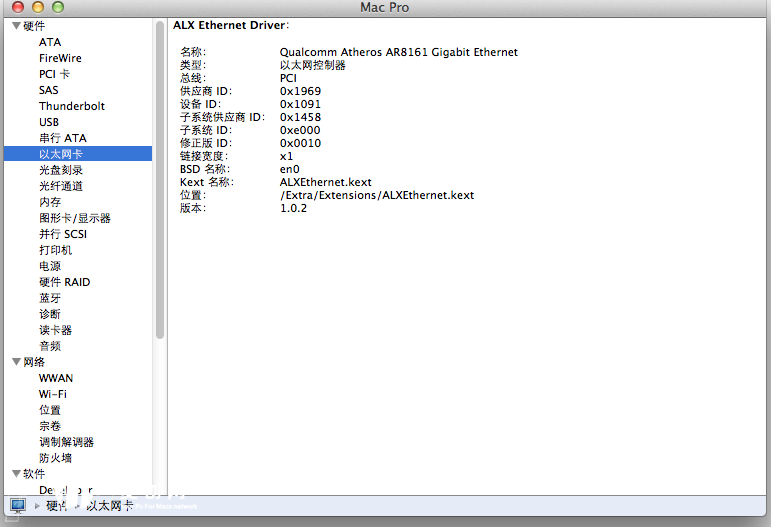Image resolution: width=771 pixels, height=527 pixels.
Task: Select 图形卡/显示器 graphics entry
Action: [x=74, y=218]
